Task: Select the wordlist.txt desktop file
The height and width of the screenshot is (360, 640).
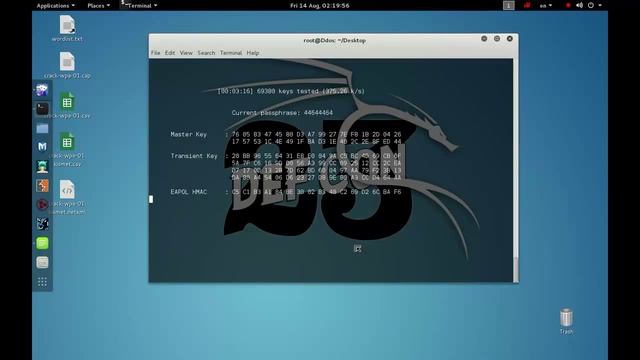Action: [x=67, y=29]
